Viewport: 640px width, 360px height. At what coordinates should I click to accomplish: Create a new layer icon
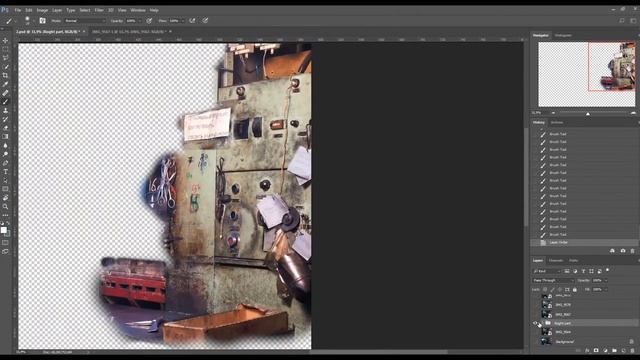pos(623,351)
